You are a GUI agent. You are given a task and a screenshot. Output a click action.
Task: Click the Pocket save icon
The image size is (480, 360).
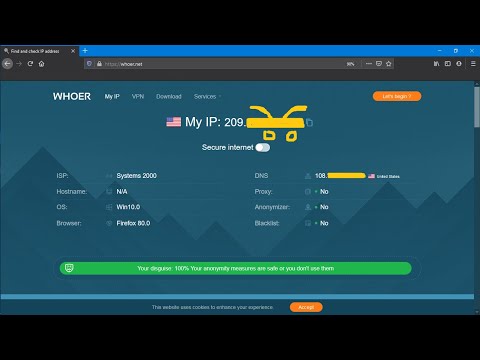379,63
